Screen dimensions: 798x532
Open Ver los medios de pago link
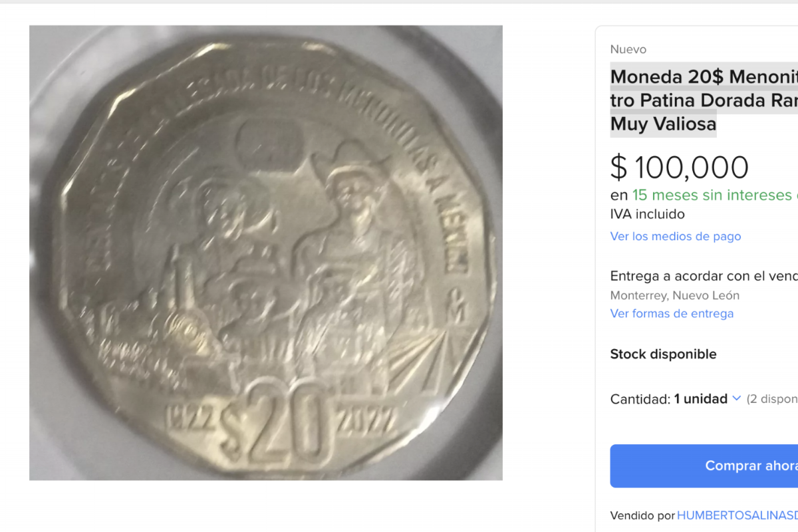tap(675, 236)
